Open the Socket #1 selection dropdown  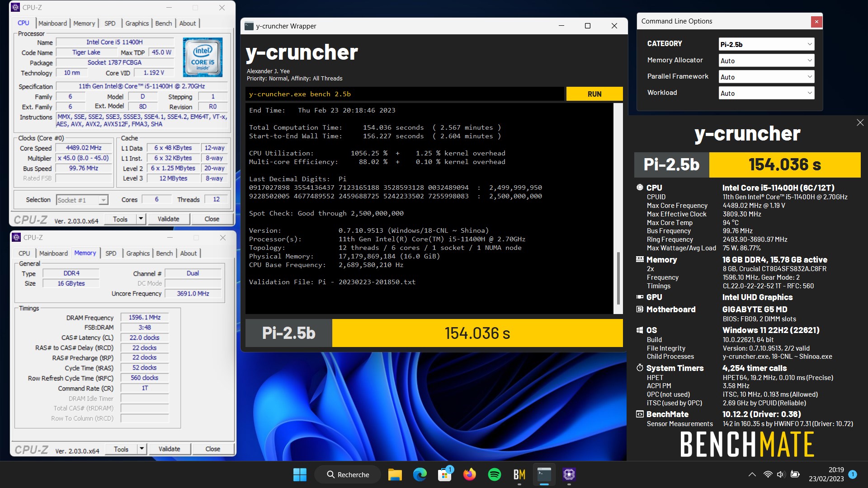(82, 200)
